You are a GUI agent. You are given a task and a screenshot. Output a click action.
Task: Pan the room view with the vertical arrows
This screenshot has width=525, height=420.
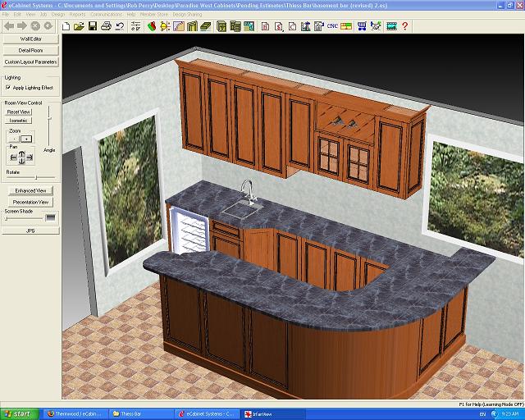click(x=22, y=157)
